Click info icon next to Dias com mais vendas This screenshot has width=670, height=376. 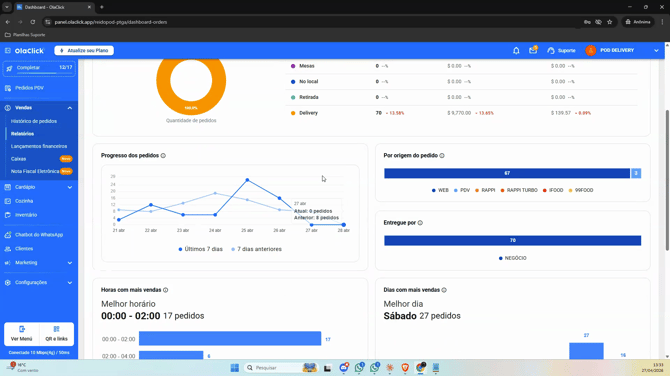444,290
